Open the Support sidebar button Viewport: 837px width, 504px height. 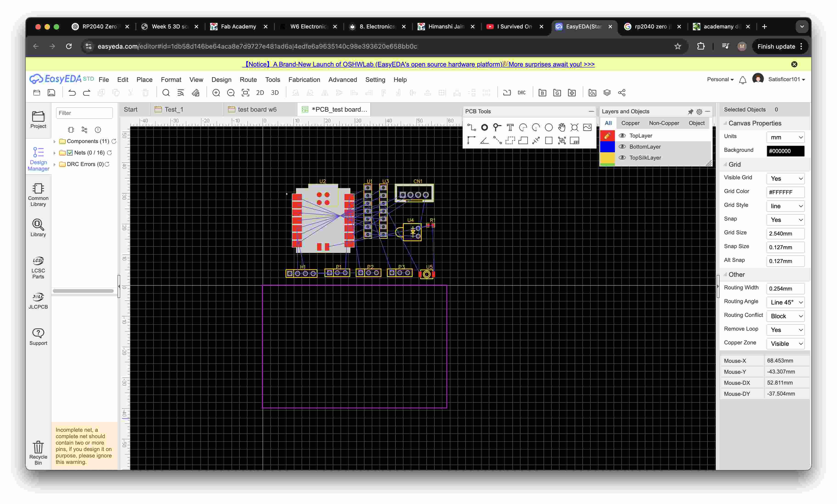click(x=38, y=337)
